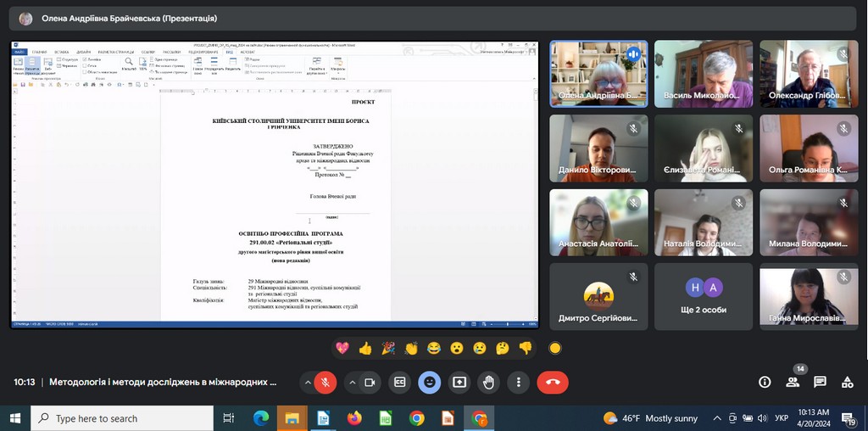Click the Present now screen share icon
The image size is (868, 431).
(x=459, y=383)
